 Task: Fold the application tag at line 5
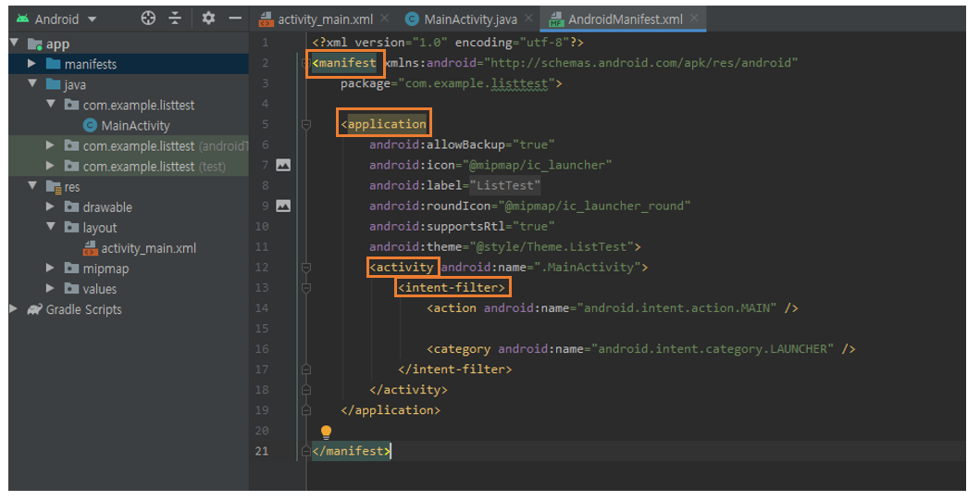[306, 124]
